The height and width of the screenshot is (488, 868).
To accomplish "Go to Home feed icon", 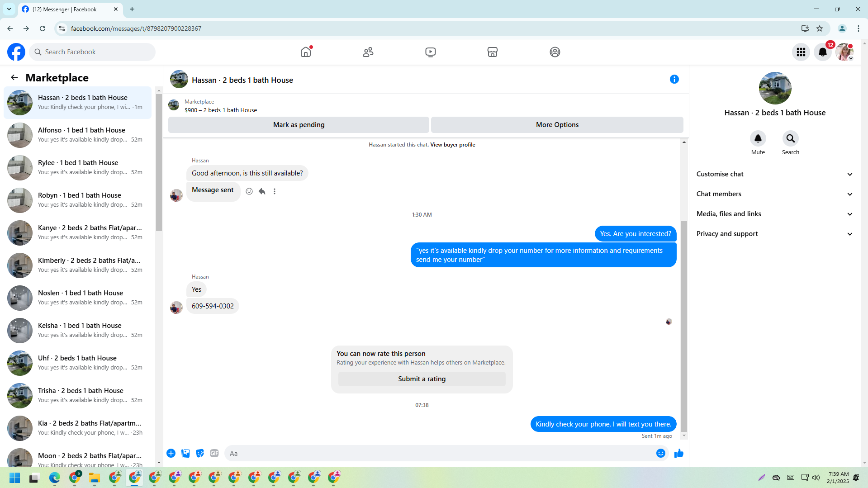I will [x=306, y=52].
